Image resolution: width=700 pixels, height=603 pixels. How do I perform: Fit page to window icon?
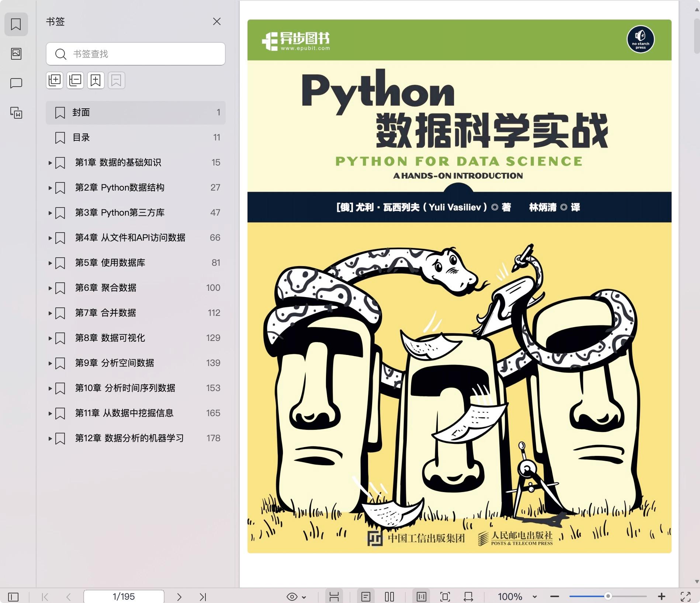[x=445, y=596]
